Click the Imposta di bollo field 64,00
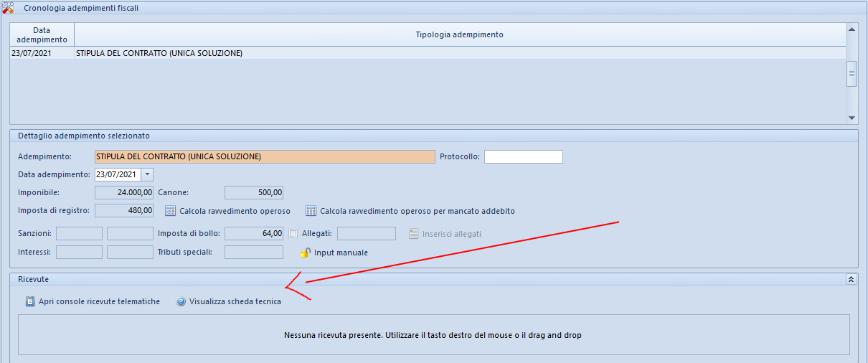 click(x=254, y=233)
